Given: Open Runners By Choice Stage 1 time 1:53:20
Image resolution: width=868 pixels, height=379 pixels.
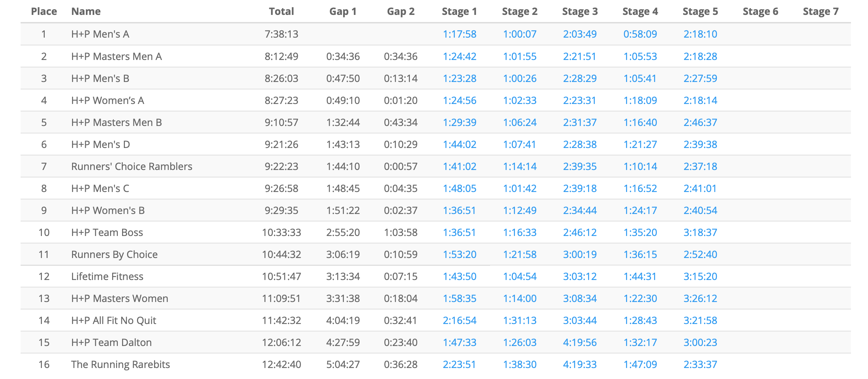Looking at the screenshot, I should [x=459, y=254].
